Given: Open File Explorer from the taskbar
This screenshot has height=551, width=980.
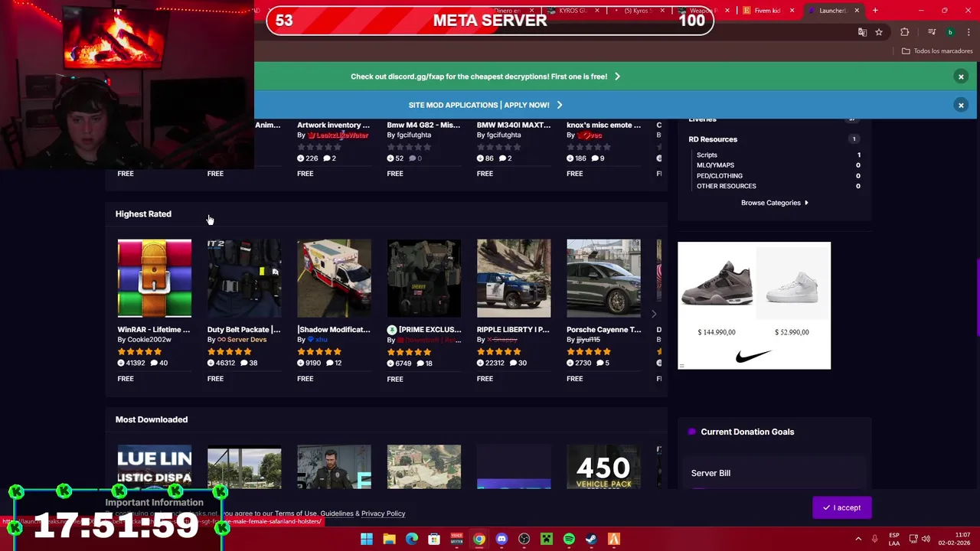Looking at the screenshot, I should point(389,539).
